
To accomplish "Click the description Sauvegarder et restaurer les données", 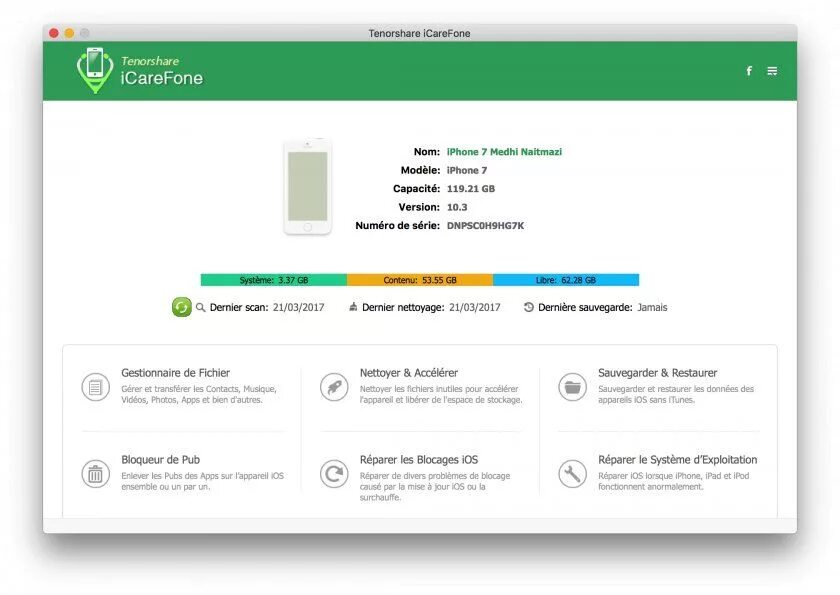I will tap(676, 394).
